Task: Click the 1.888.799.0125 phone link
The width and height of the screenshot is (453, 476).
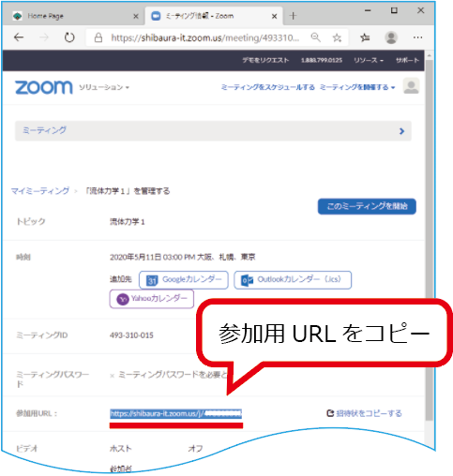Action: (x=322, y=60)
